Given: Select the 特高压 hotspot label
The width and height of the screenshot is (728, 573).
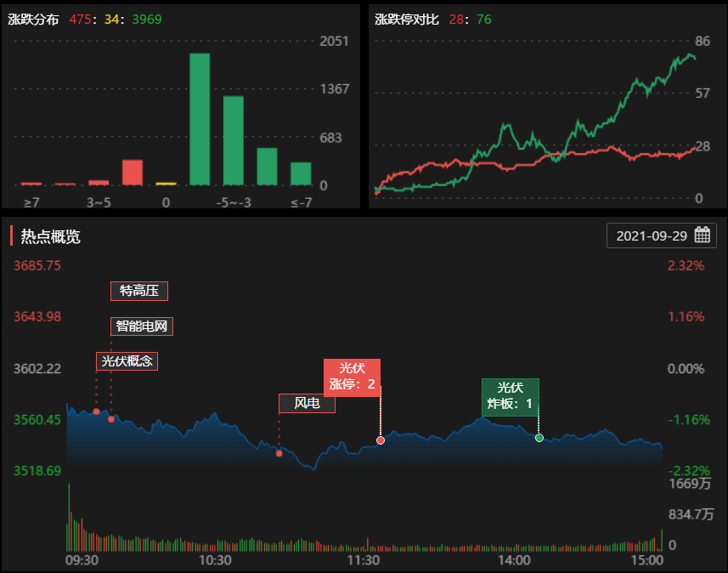Looking at the screenshot, I should pyautogui.click(x=139, y=291).
